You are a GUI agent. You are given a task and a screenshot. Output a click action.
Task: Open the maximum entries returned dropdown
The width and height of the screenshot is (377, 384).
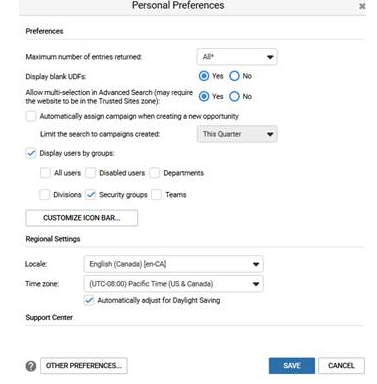(237, 57)
